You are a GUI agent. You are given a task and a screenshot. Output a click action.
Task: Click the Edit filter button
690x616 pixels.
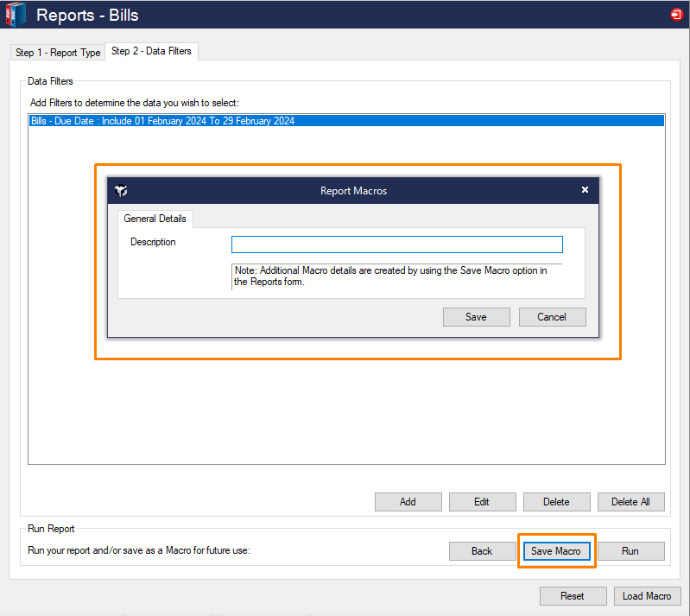(482, 502)
